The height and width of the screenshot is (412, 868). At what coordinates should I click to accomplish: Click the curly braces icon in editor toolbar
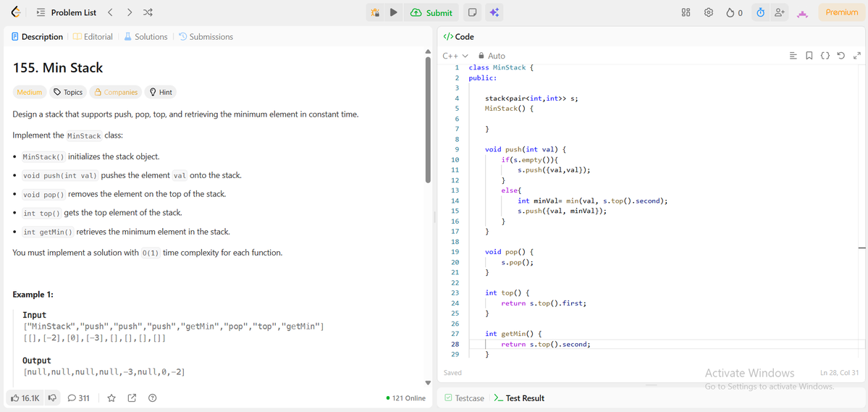click(x=825, y=55)
